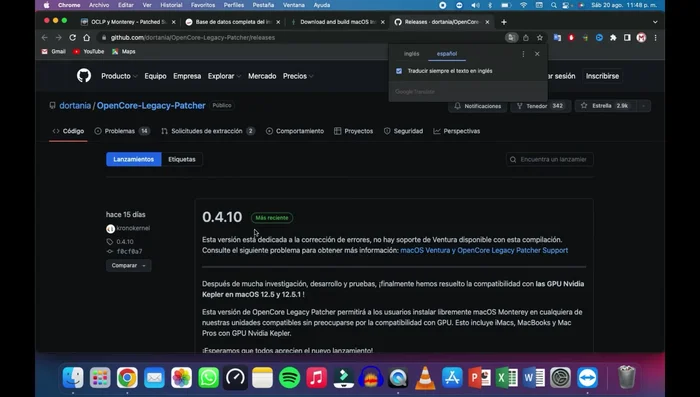700x397 pixels.
Task: Open the Seguridad repository tab
Action: 403,131
